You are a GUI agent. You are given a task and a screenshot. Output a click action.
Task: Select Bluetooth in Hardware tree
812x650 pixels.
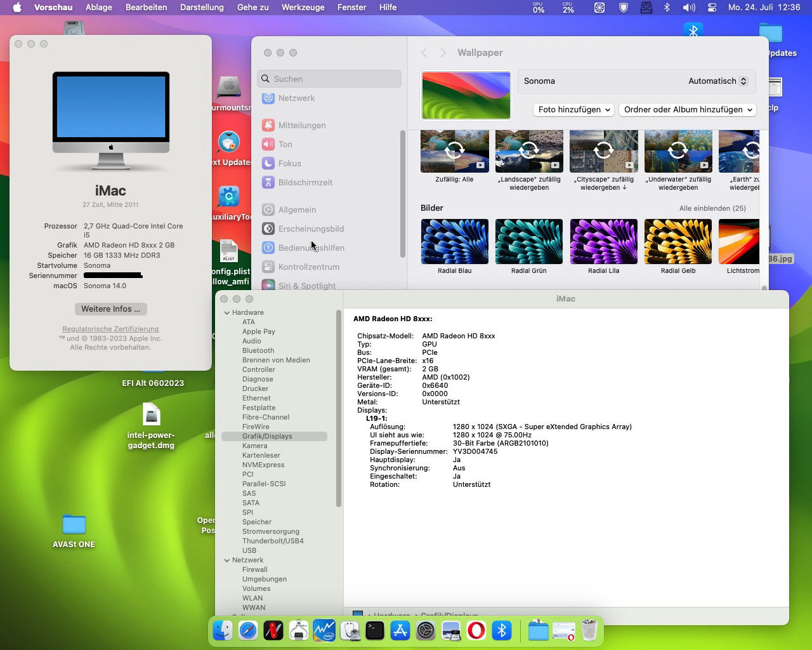point(258,350)
